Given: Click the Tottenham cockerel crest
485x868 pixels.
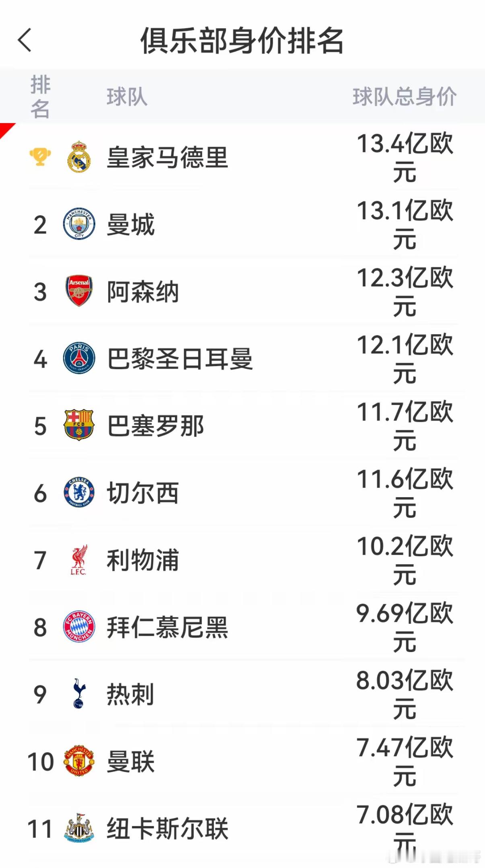Looking at the screenshot, I should coord(79,693).
